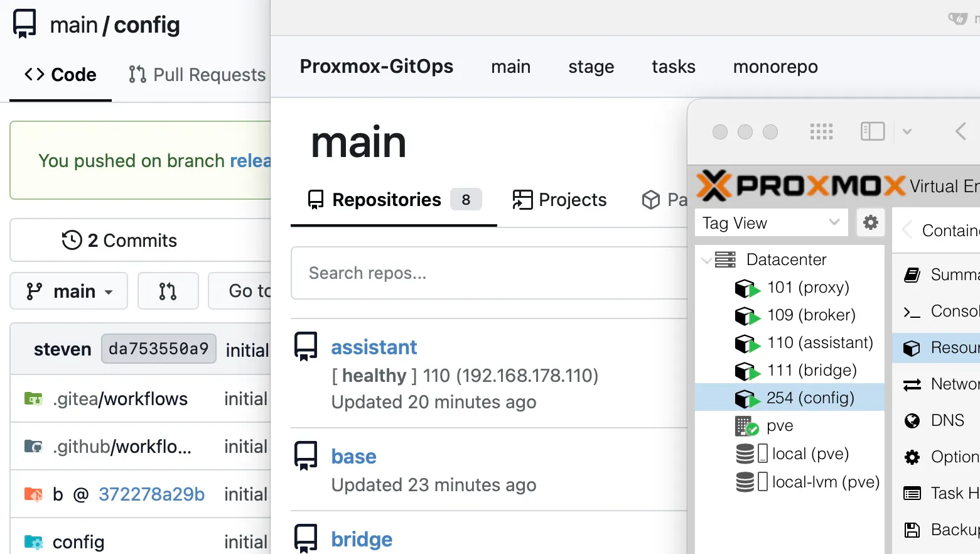Open the sidebar options dropdown arrow

pos(907,131)
